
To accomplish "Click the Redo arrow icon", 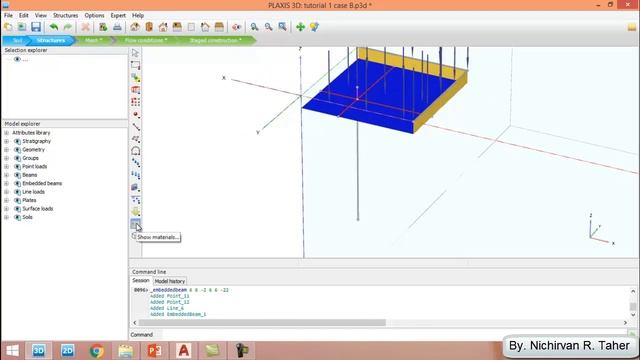I will click(68, 27).
